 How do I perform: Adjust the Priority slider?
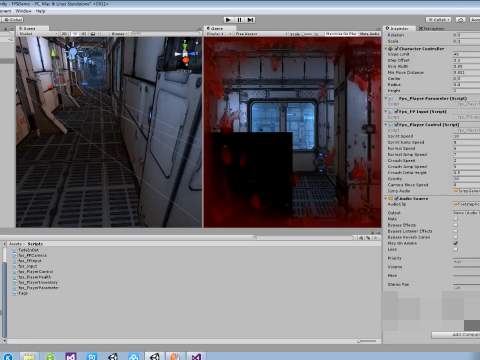(x=467, y=258)
